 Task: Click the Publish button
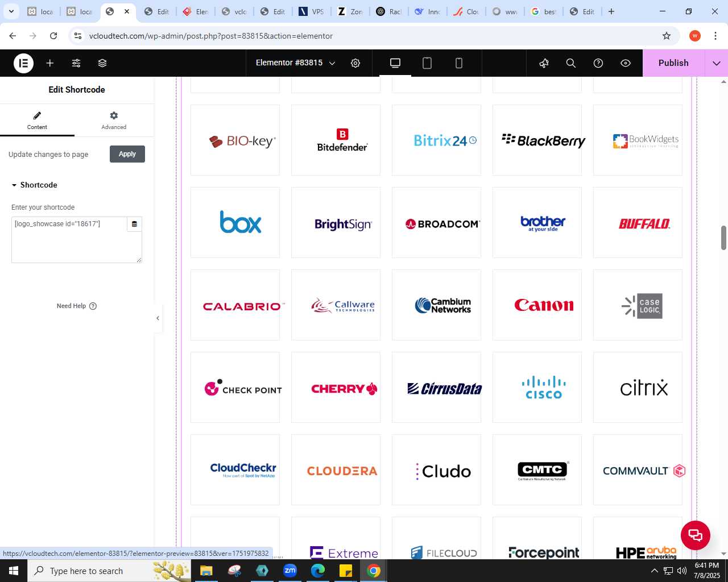[673, 63]
